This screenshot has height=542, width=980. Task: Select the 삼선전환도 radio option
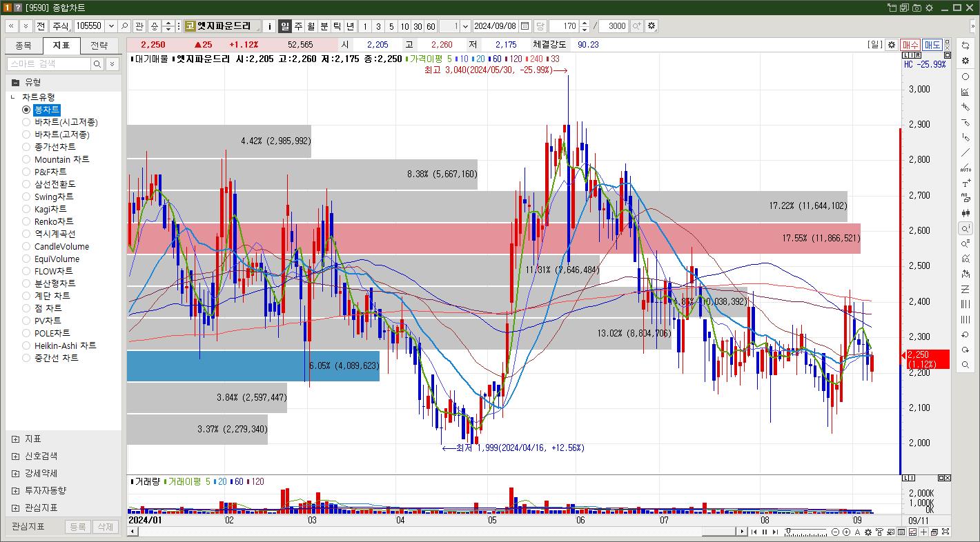coord(26,184)
